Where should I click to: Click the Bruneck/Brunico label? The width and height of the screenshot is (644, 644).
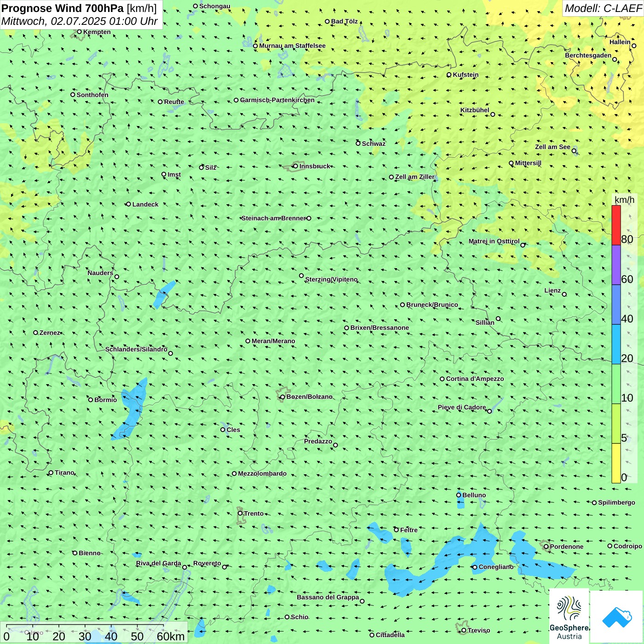[x=432, y=305]
